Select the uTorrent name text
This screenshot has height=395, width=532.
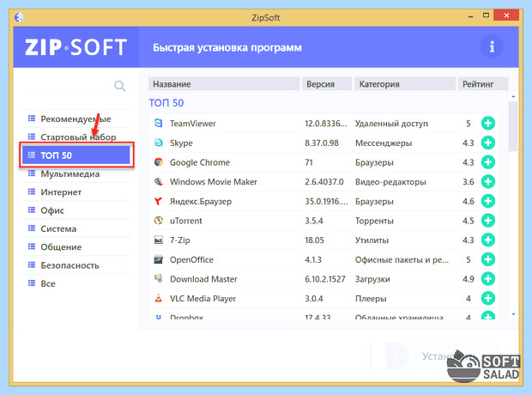coord(186,221)
